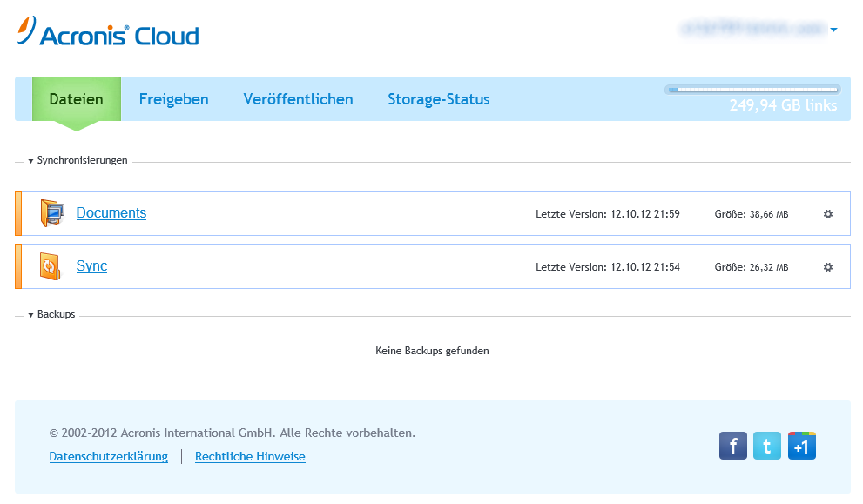Viewport: 863px width, 504px height.
Task: Go to the Storage-Status tab
Action: pyautogui.click(x=439, y=99)
